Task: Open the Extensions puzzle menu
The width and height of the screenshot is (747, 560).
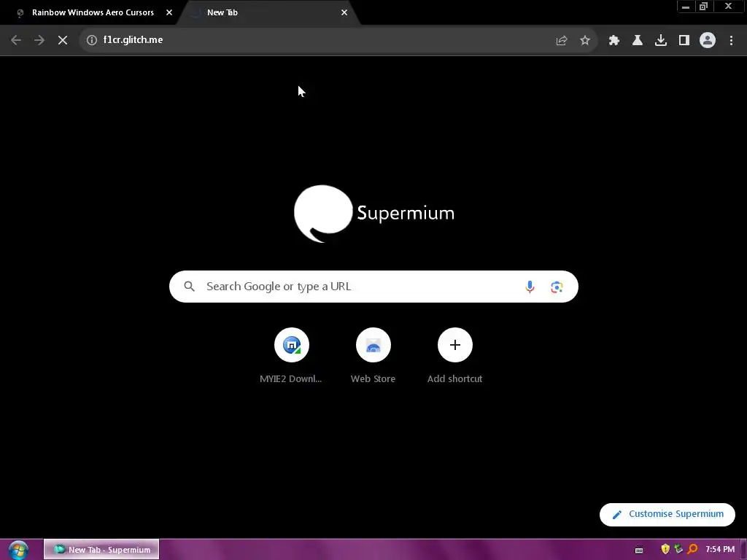Action: click(614, 41)
